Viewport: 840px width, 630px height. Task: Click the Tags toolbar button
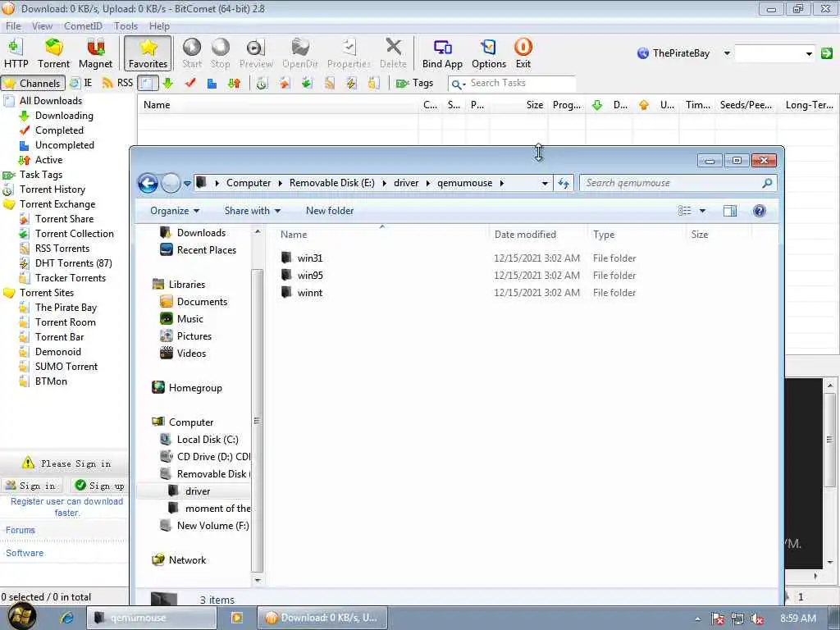(414, 83)
